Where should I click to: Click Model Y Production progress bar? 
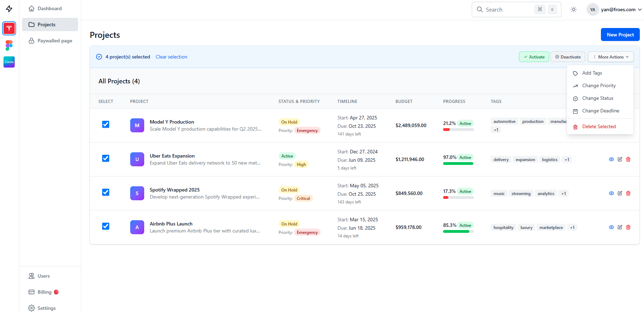(x=458, y=130)
